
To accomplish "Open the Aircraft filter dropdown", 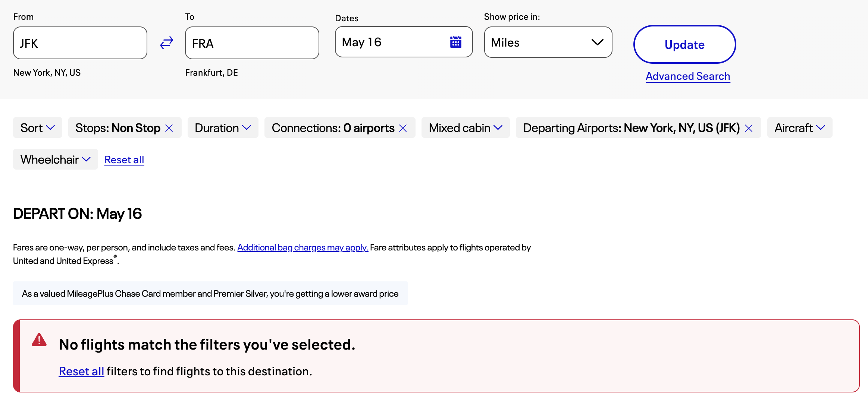I will pyautogui.click(x=800, y=128).
